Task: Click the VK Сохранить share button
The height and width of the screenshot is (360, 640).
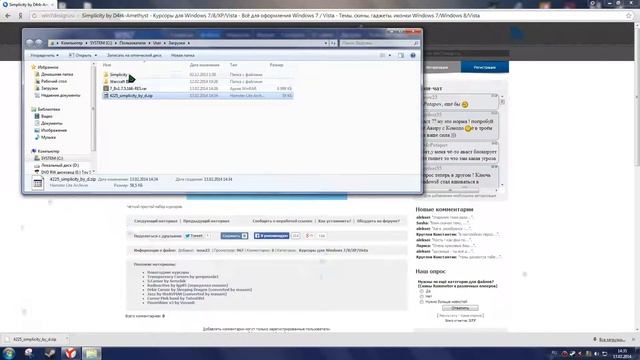Action: click(x=234, y=236)
